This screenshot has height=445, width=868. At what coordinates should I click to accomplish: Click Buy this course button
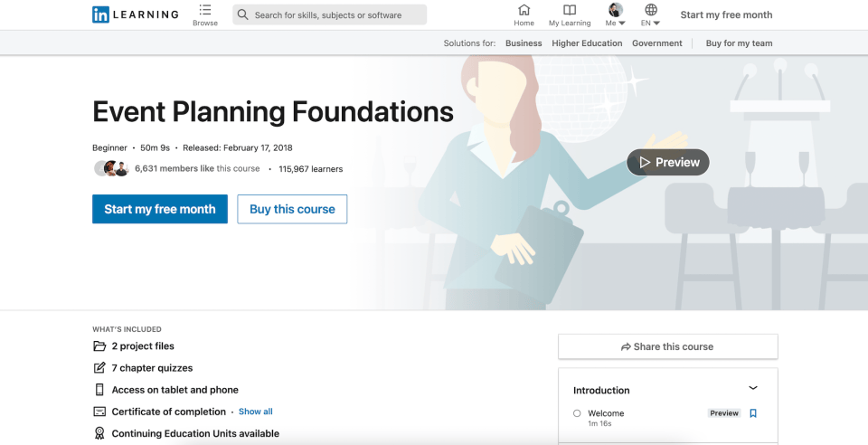point(292,209)
